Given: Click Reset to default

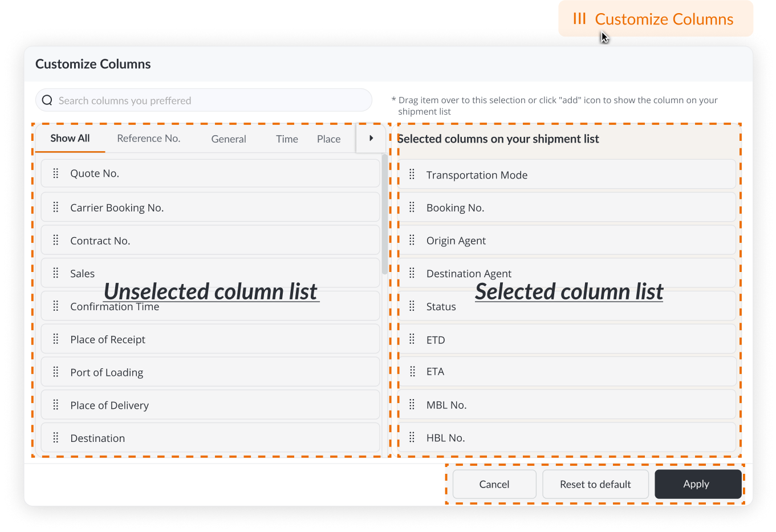Looking at the screenshot, I should [x=595, y=484].
